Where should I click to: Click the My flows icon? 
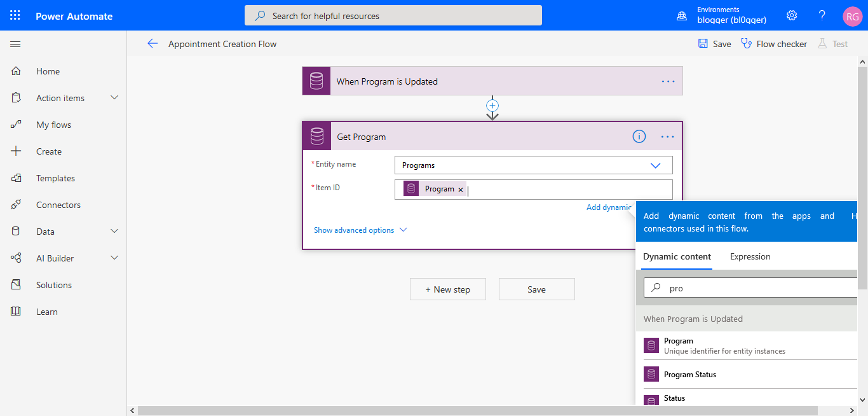click(16, 125)
